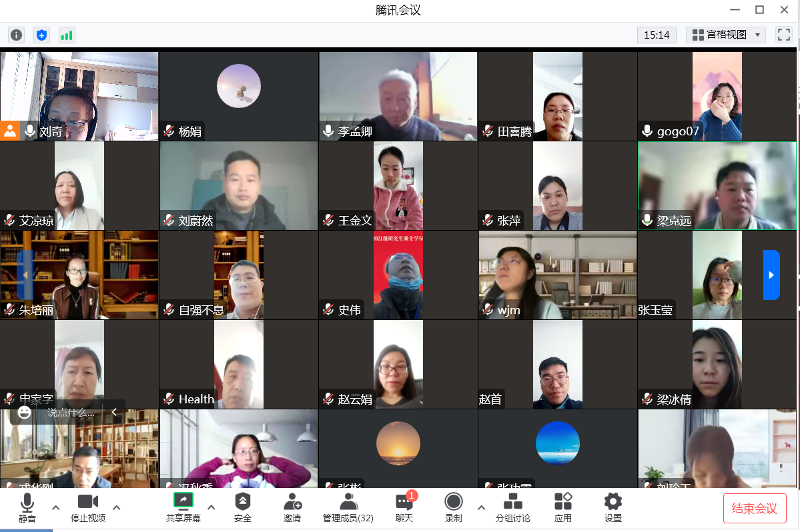
Task: Invite participants with 邀请 icon
Action: click(292, 507)
